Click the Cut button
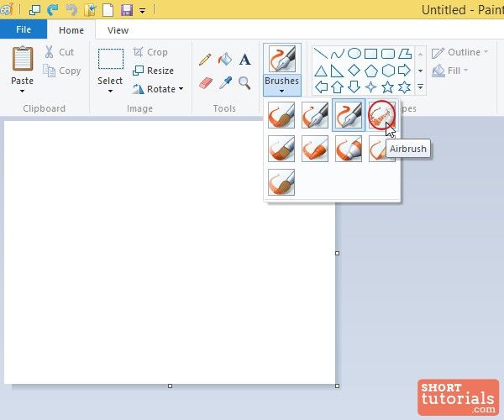Screen dimensions: 504x420 [x=59, y=52]
